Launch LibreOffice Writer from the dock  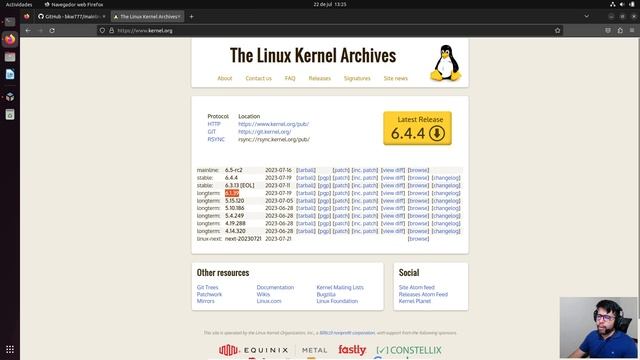pyautogui.click(x=10, y=74)
